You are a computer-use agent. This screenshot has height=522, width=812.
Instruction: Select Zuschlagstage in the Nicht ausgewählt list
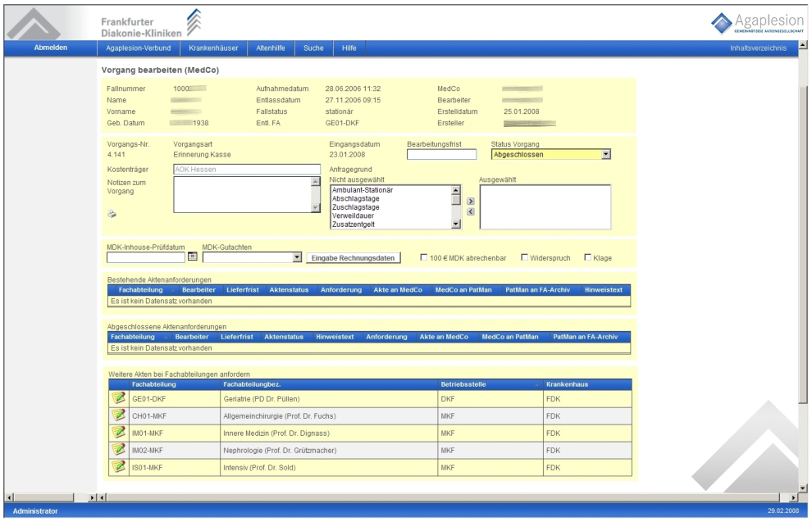[391, 207]
